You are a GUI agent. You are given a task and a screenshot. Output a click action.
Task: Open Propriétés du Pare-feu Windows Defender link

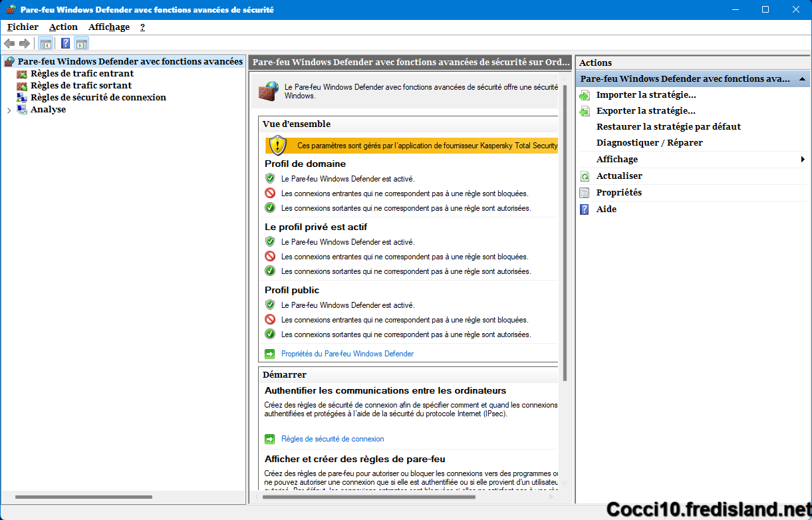347,354
